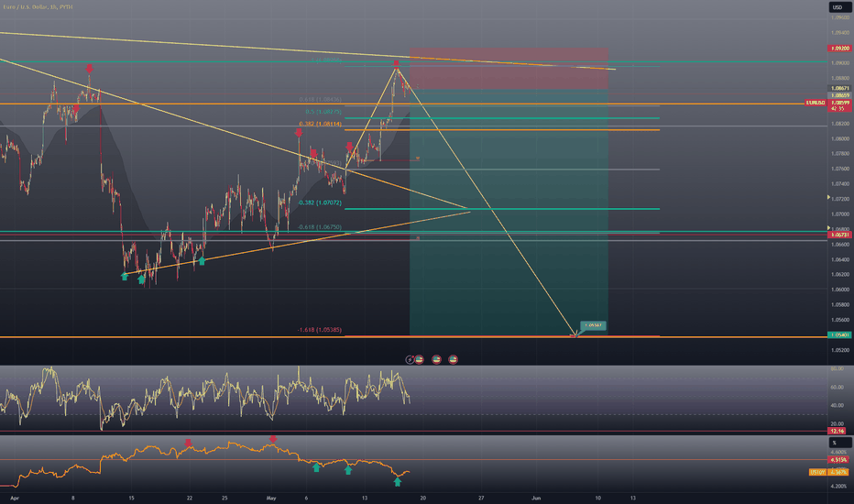Click the red 1.09200 price label
This screenshot has height=504, width=854.
point(839,49)
